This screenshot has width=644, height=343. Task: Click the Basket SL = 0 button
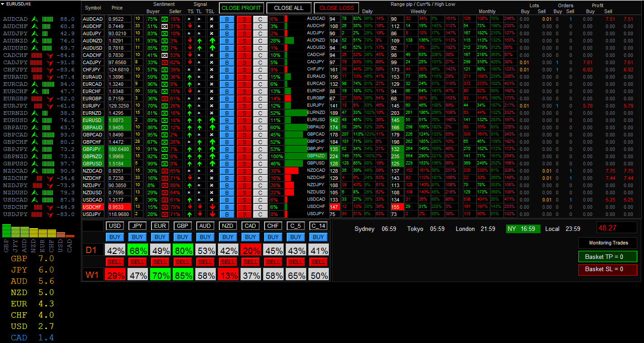[608, 269]
